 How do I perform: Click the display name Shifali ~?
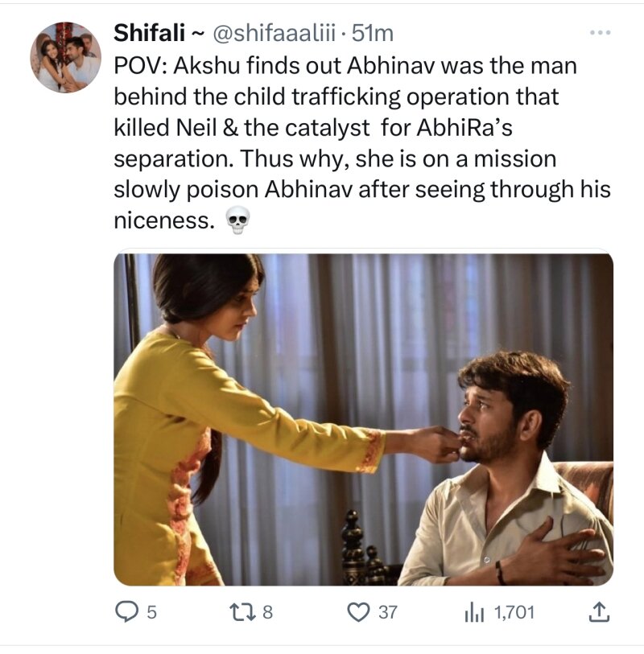(159, 33)
